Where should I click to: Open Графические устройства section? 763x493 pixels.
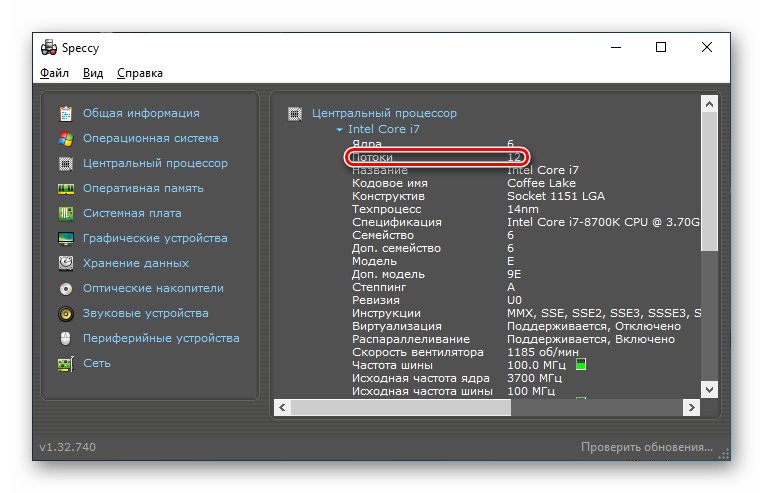[x=155, y=238]
